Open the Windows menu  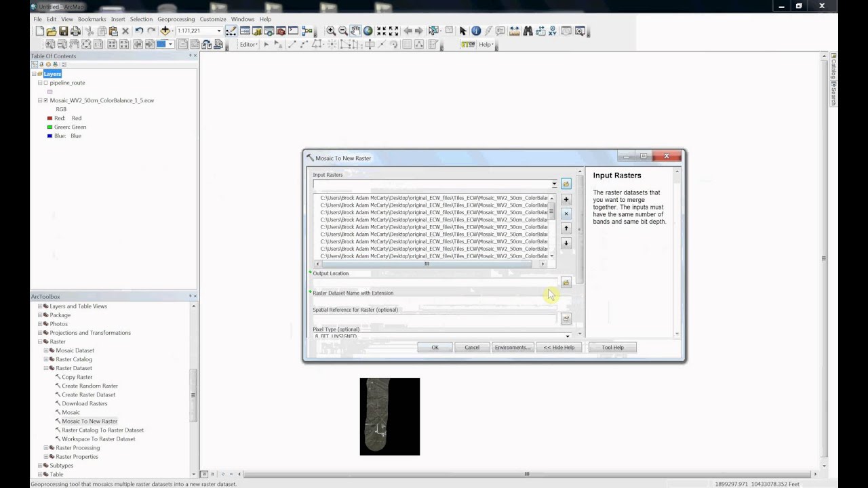tap(243, 19)
